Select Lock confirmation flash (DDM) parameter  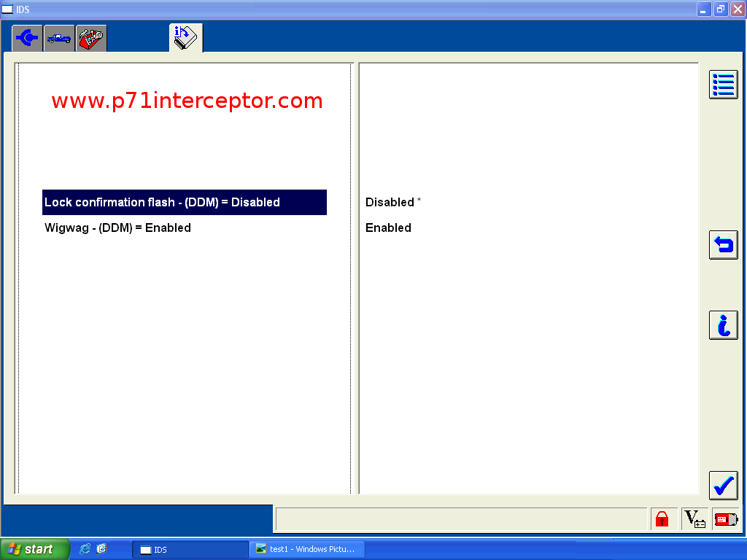184,203
